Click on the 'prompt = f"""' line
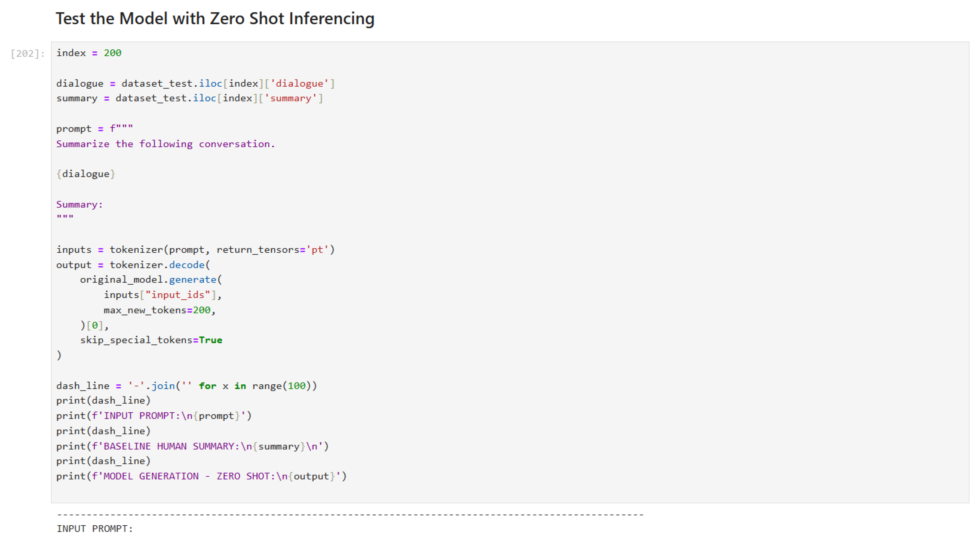The width and height of the screenshot is (980, 541). pyautogui.click(x=94, y=129)
